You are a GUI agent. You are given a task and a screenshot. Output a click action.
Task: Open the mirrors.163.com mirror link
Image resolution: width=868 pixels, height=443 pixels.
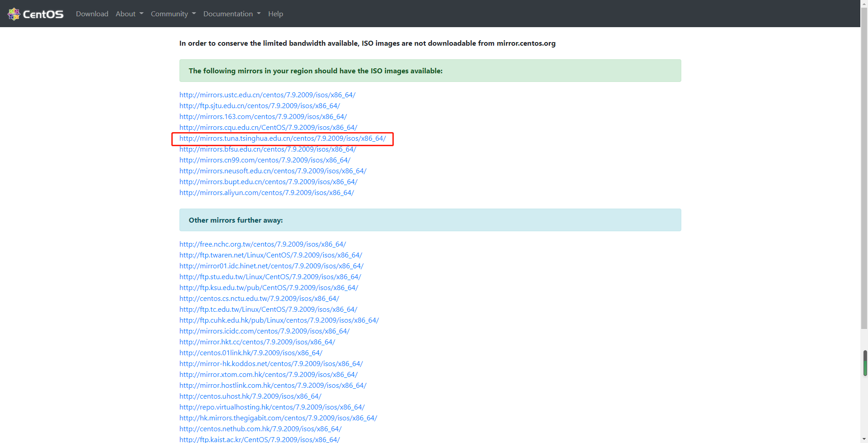click(263, 117)
